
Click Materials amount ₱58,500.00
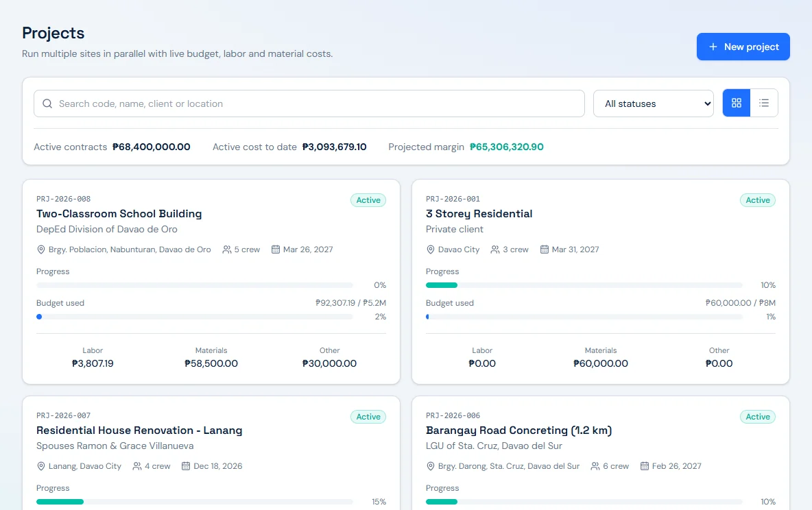click(211, 363)
